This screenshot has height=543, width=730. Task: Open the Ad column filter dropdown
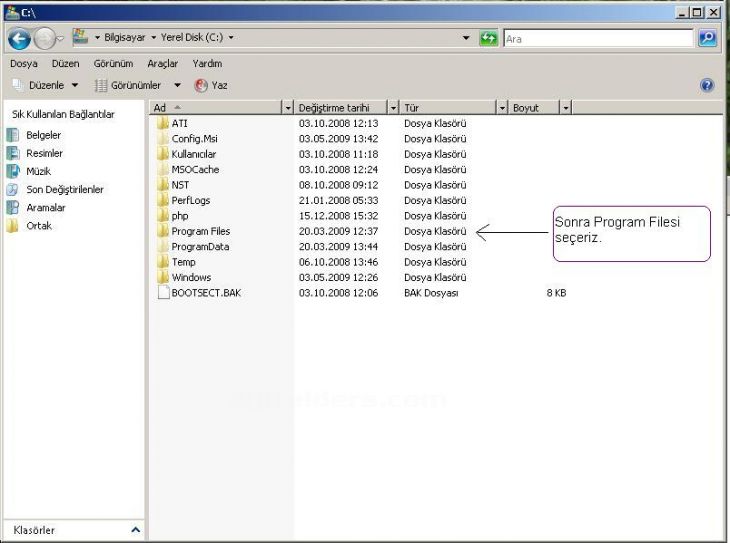[x=288, y=108]
